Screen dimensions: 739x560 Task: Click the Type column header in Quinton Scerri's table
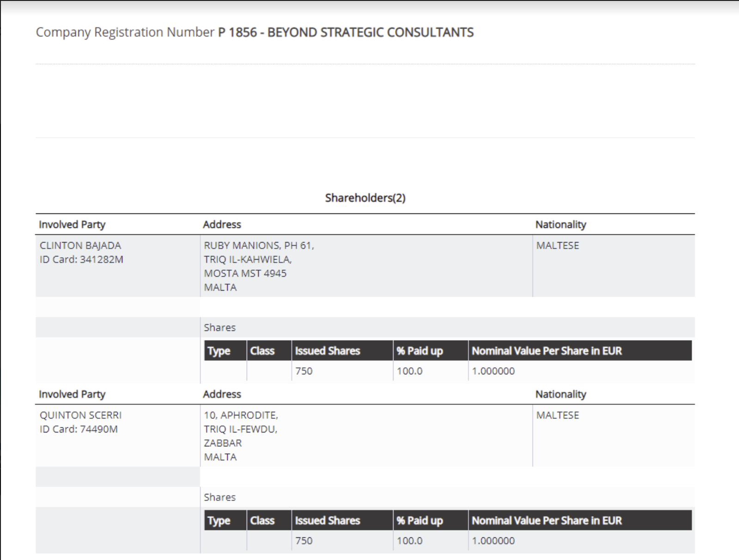pyautogui.click(x=219, y=520)
